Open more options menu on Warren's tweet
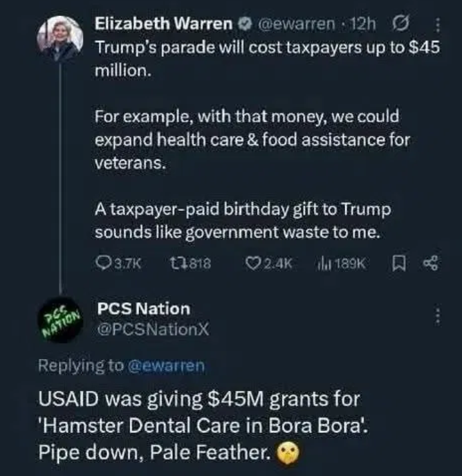Viewport: 462px width, 476px height. tap(437, 25)
